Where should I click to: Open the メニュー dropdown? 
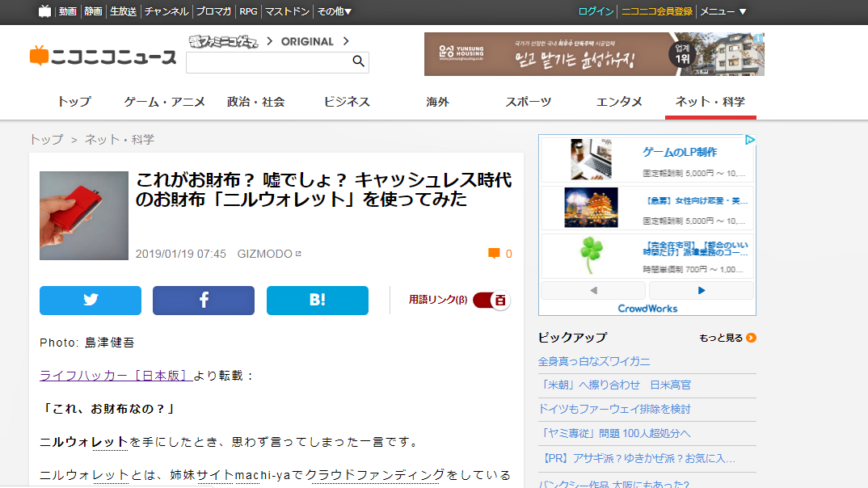[723, 11]
